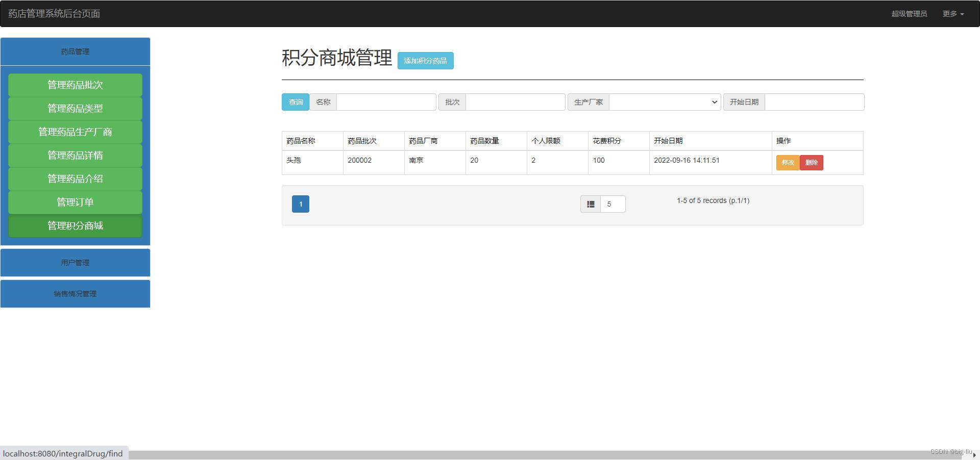
Task: Click 删除 to delete the 头孢 record
Action: pos(811,162)
